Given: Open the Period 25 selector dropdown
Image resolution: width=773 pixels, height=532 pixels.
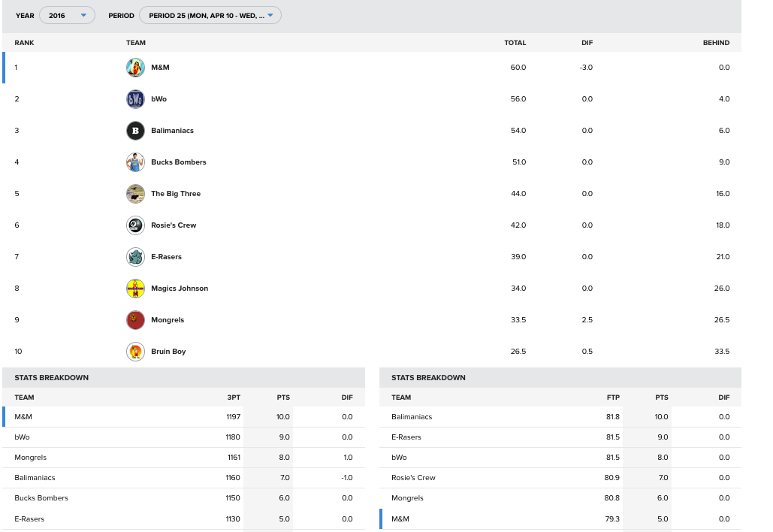Looking at the screenshot, I should click(x=210, y=15).
